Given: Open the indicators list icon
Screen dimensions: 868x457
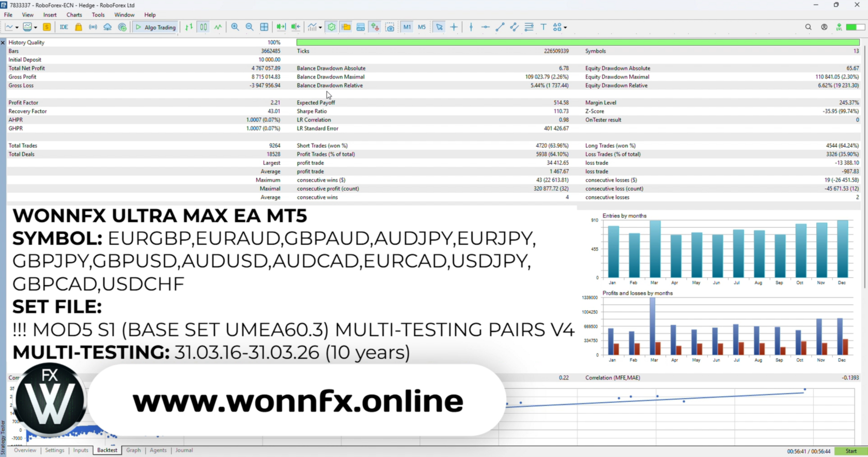Looking at the screenshot, I should 312,27.
